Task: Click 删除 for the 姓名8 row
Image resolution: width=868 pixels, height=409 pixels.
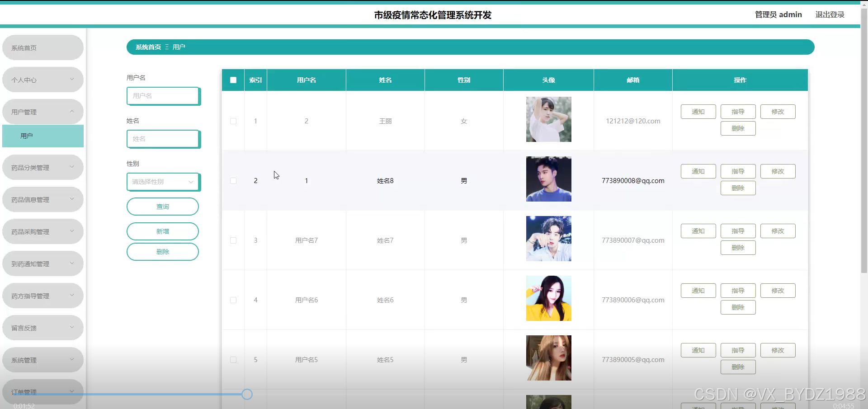Action: [x=738, y=188]
